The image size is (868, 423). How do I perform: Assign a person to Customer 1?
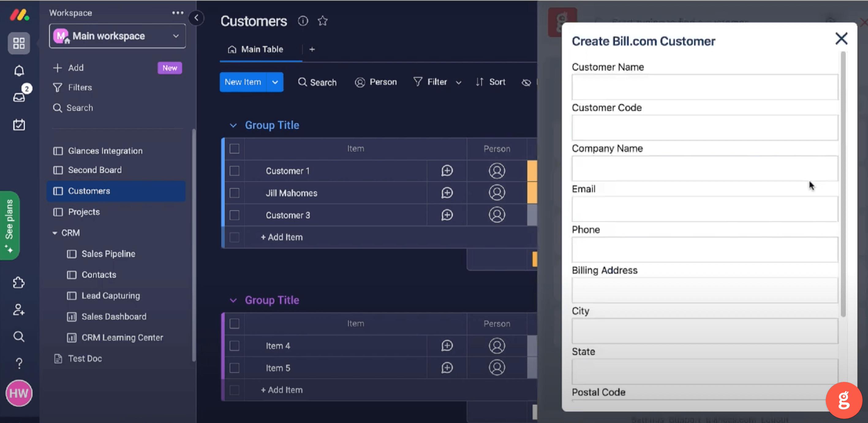(x=497, y=171)
